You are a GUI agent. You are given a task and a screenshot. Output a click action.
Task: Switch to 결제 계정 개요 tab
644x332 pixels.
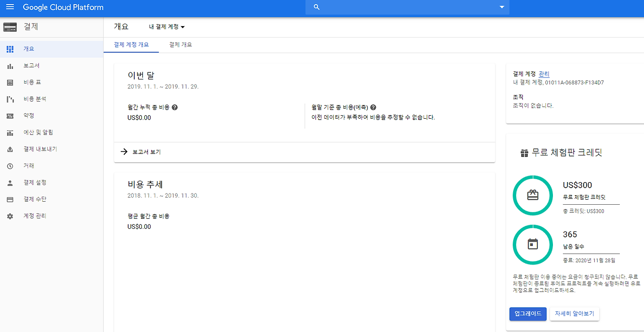(131, 45)
